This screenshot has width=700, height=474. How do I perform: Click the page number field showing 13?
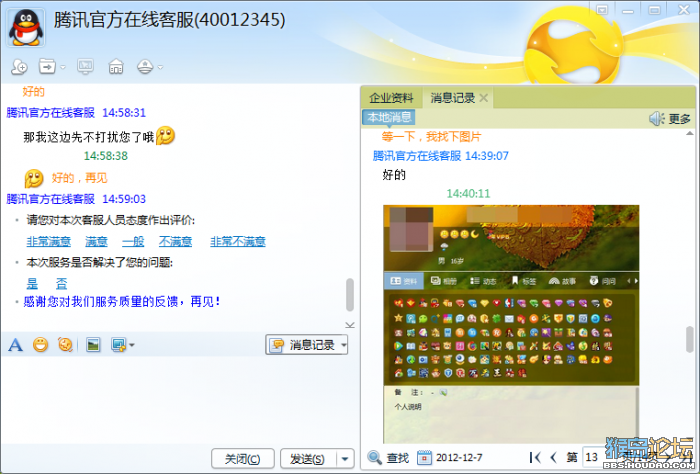593,457
